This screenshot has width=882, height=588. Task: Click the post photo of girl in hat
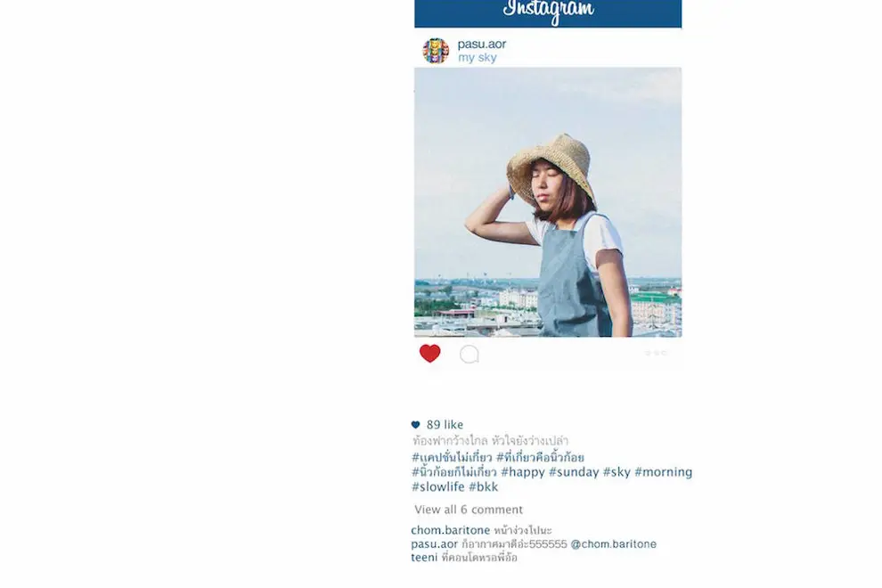[548, 202]
